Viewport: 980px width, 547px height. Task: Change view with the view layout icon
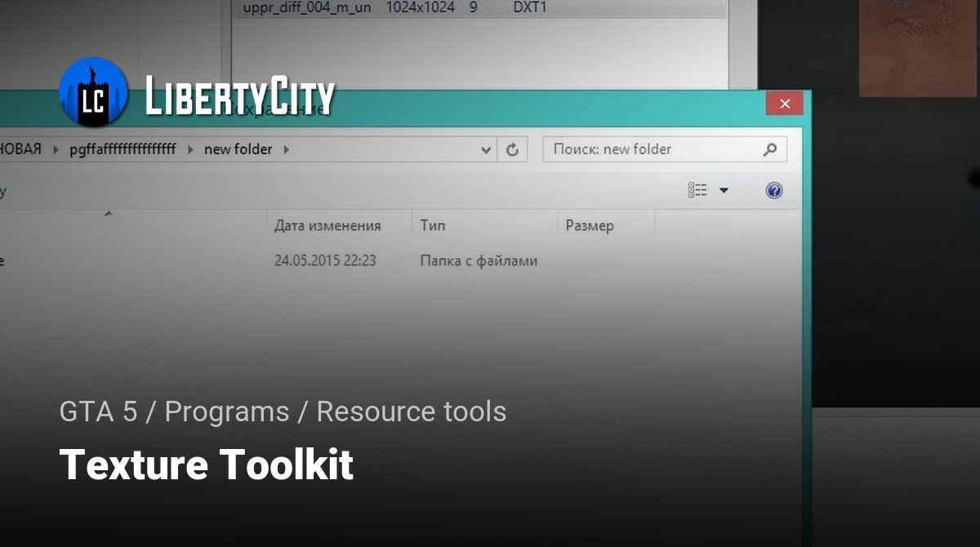697,190
